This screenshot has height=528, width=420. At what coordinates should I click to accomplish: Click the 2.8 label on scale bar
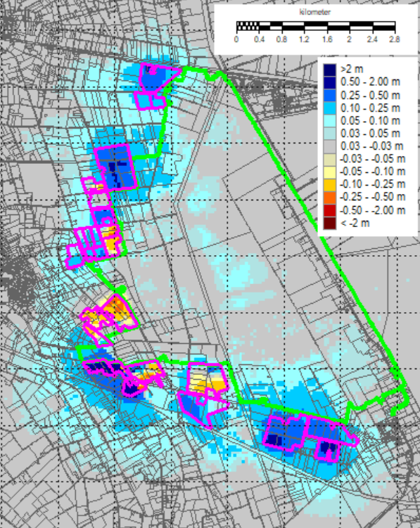(x=394, y=39)
